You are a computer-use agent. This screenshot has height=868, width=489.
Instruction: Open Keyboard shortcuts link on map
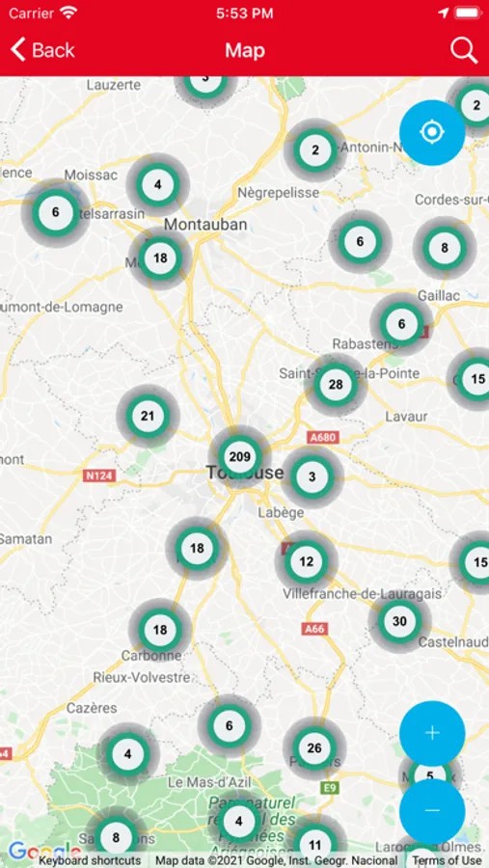point(90,861)
